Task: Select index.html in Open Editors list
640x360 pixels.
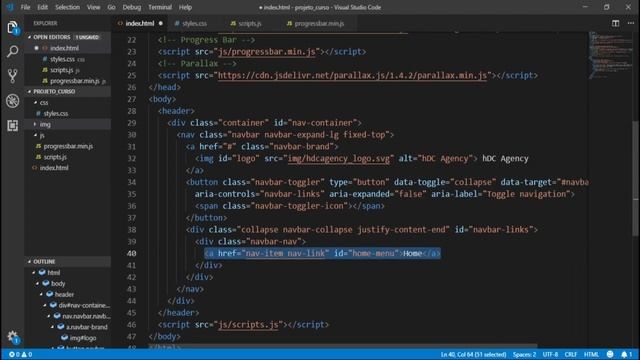Action: (x=68, y=48)
